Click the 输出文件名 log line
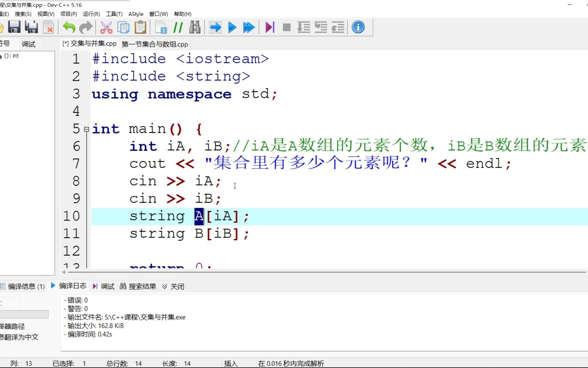588x368 pixels. (x=125, y=317)
